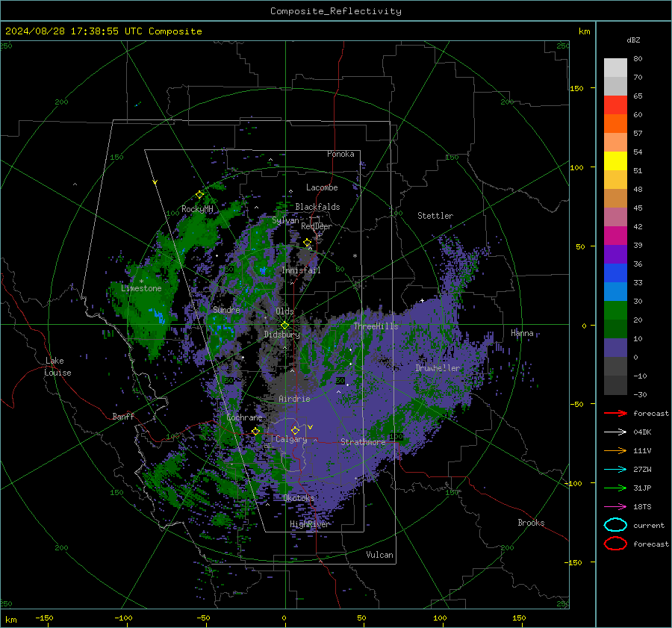Click the bright green 20-30 dBZ swatch
The width and height of the screenshot is (672, 628).
pyautogui.click(x=615, y=311)
